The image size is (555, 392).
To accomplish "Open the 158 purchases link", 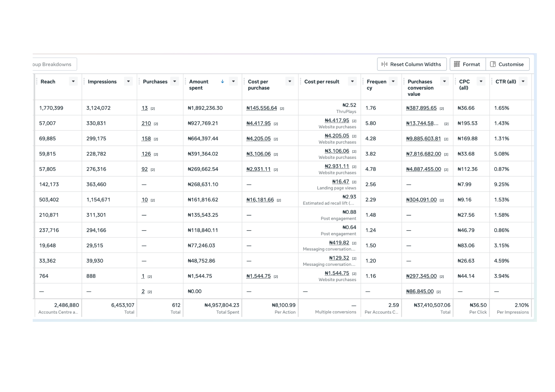I will (146, 139).
